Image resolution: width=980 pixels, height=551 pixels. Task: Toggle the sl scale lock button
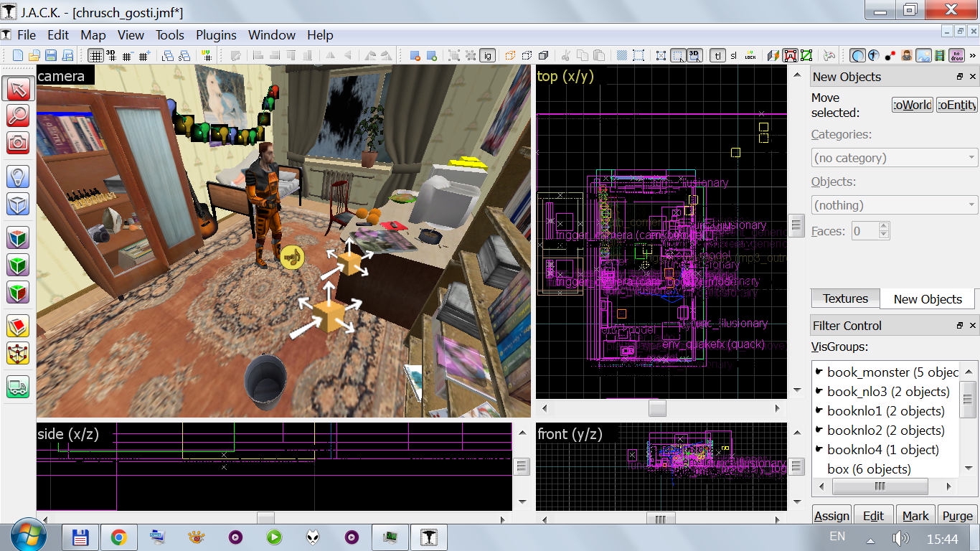733,56
